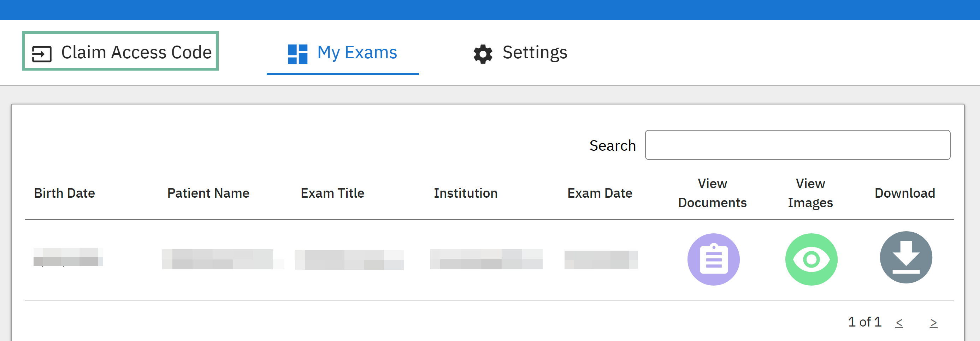Click the arrow icon inside Claim Access Code
This screenshot has height=341, width=980.
click(42, 54)
